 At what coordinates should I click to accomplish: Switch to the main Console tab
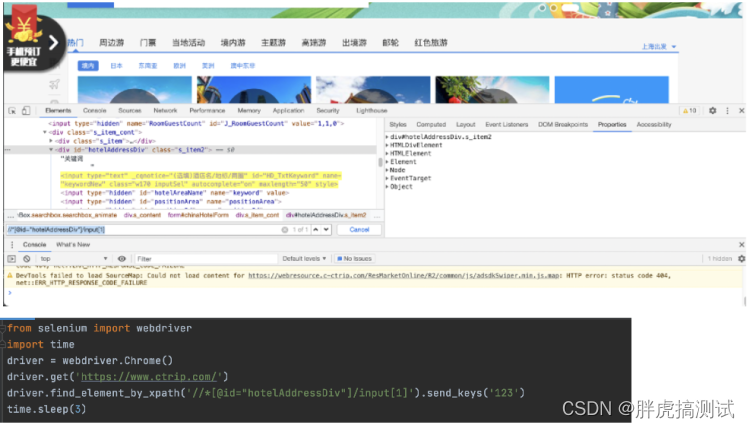tap(95, 110)
